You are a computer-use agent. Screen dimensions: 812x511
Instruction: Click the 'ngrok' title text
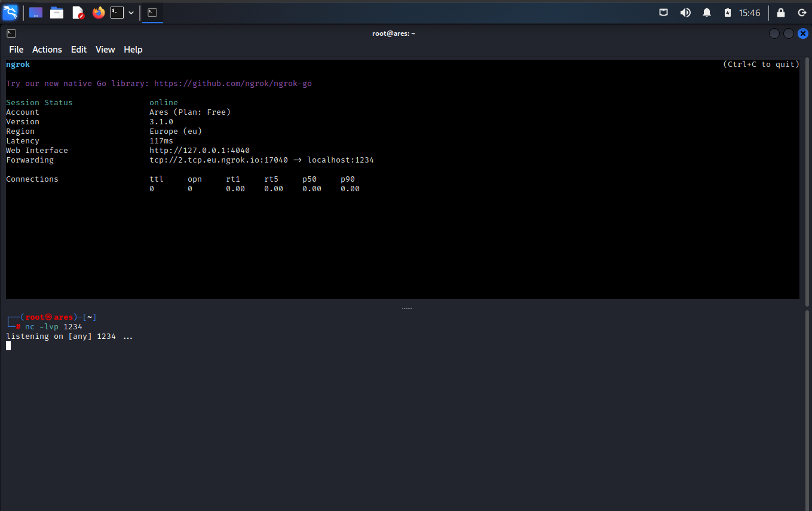tap(18, 65)
